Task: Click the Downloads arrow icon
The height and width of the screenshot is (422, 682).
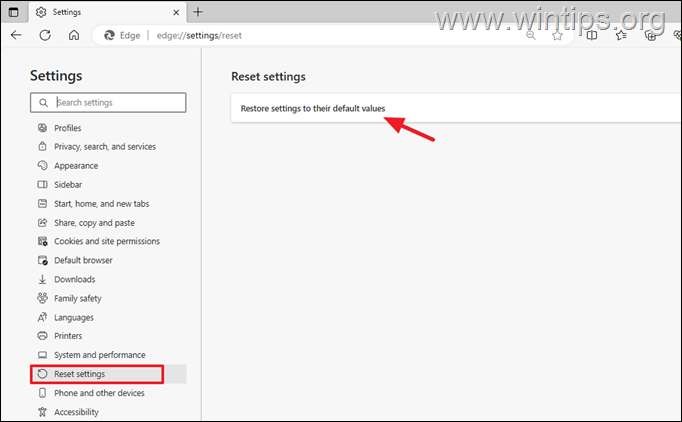Action: [x=42, y=279]
